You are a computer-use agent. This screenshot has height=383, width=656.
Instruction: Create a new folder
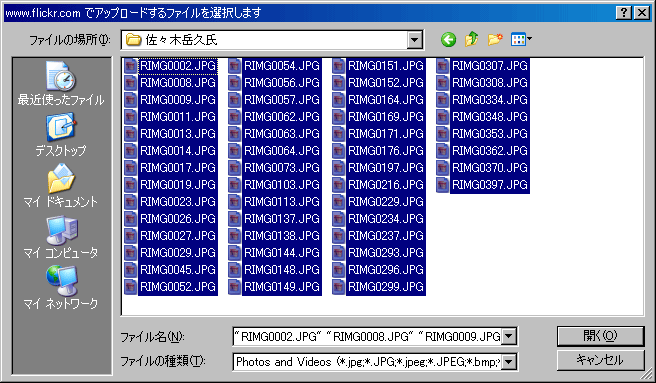[x=495, y=39]
